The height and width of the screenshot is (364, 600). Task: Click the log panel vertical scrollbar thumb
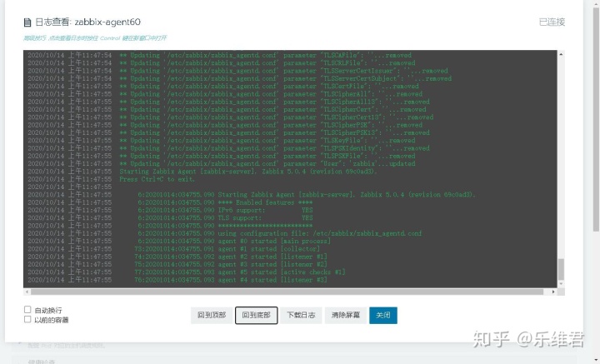pos(561,269)
